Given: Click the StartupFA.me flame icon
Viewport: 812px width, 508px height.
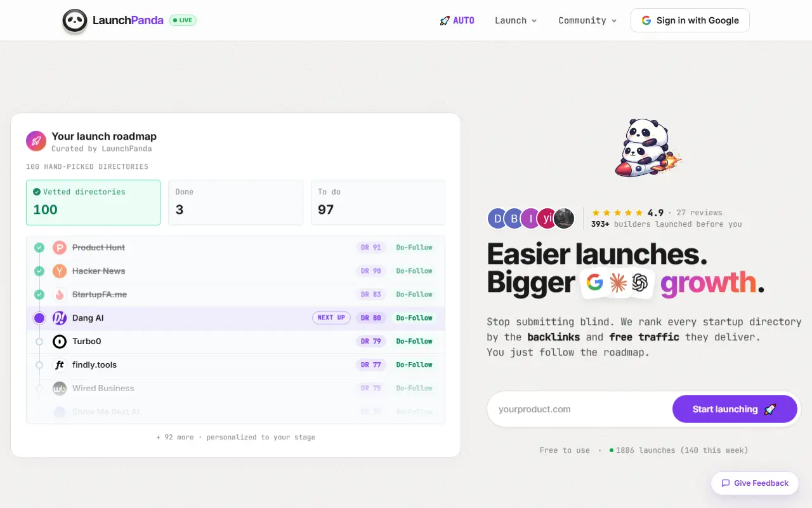Looking at the screenshot, I should click(x=59, y=295).
